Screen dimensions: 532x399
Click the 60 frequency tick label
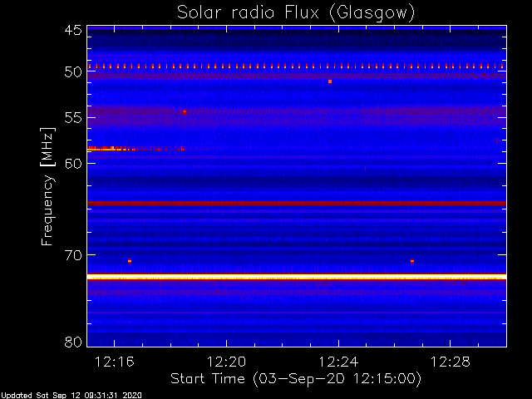(x=73, y=164)
